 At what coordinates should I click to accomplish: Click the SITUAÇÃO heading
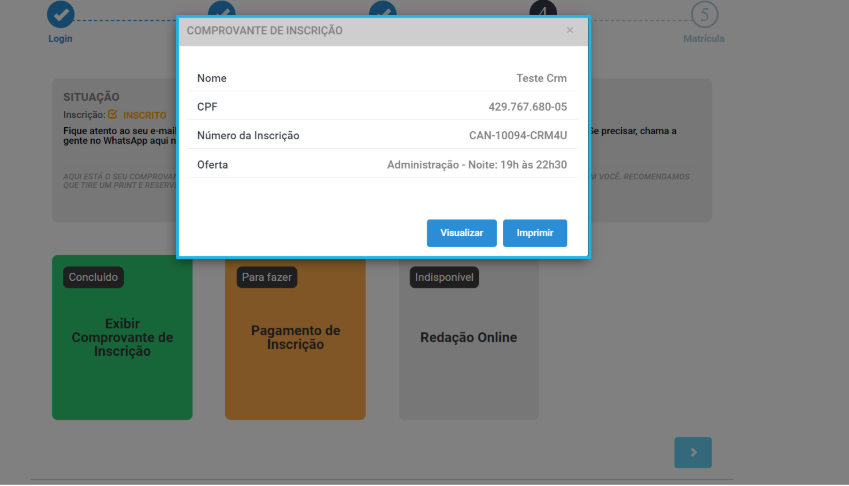91,97
